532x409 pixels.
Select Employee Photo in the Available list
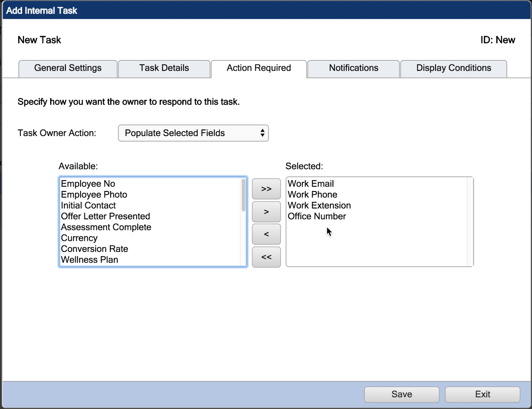coord(94,195)
